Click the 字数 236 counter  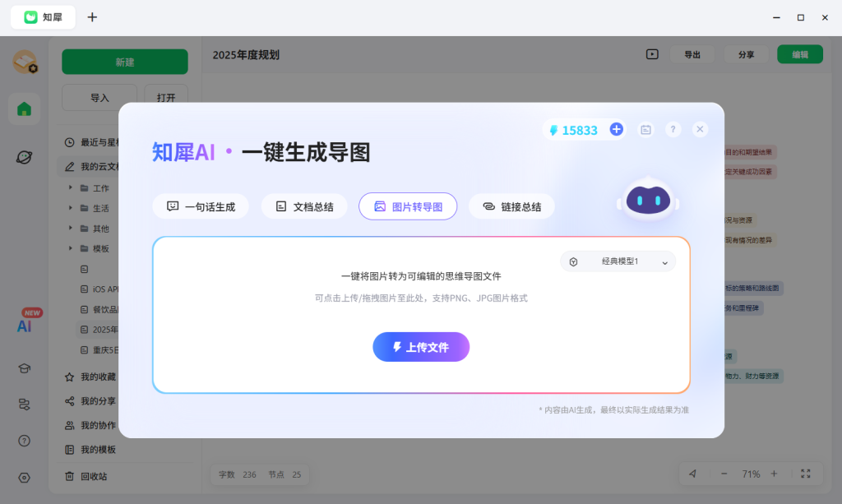coord(238,474)
